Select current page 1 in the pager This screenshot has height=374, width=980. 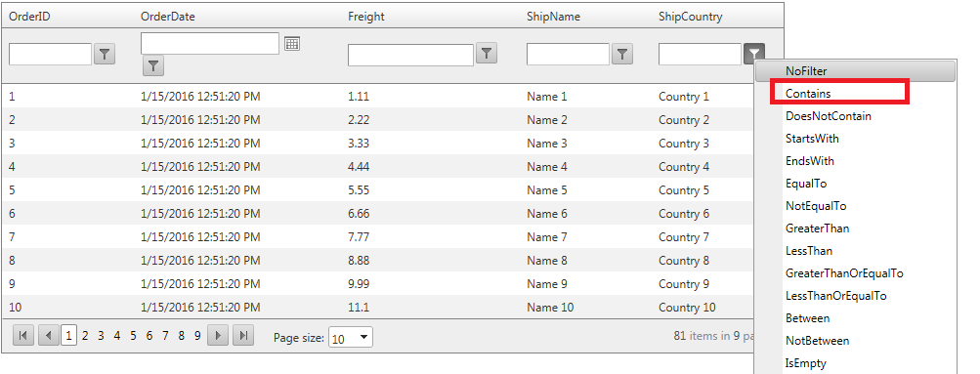[68, 336]
